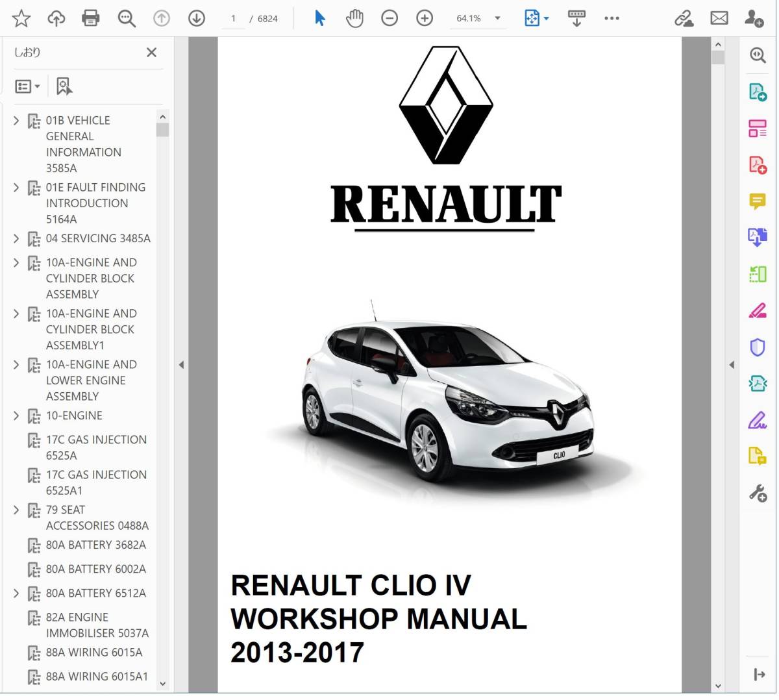Image resolution: width=779 pixels, height=700 pixels.
Task: Open bookmark 01B VEHICLE GENERAL INFORMATION 3585A
Action: 83,144
